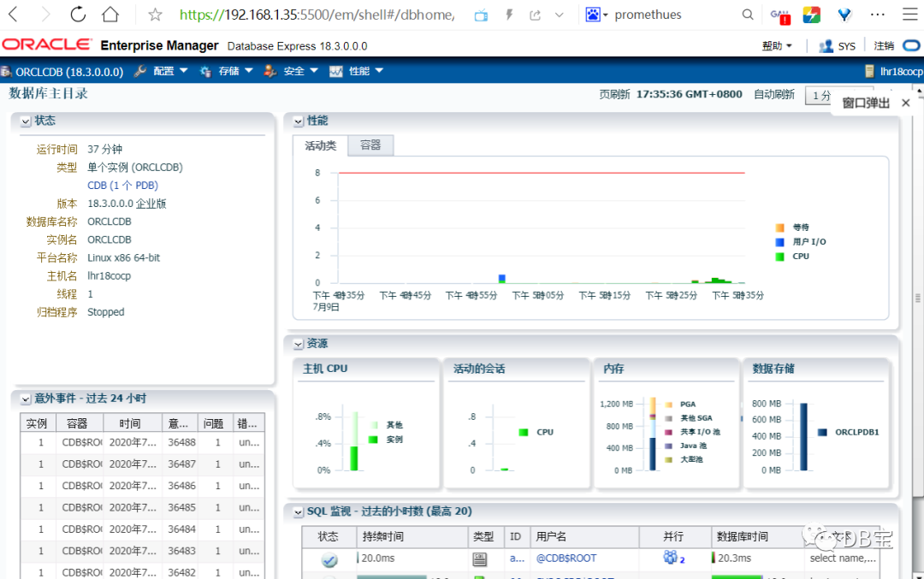924x579 pixels.
Task: Click the ORCLPDB1 storage legend swatch
Action: 822,433
